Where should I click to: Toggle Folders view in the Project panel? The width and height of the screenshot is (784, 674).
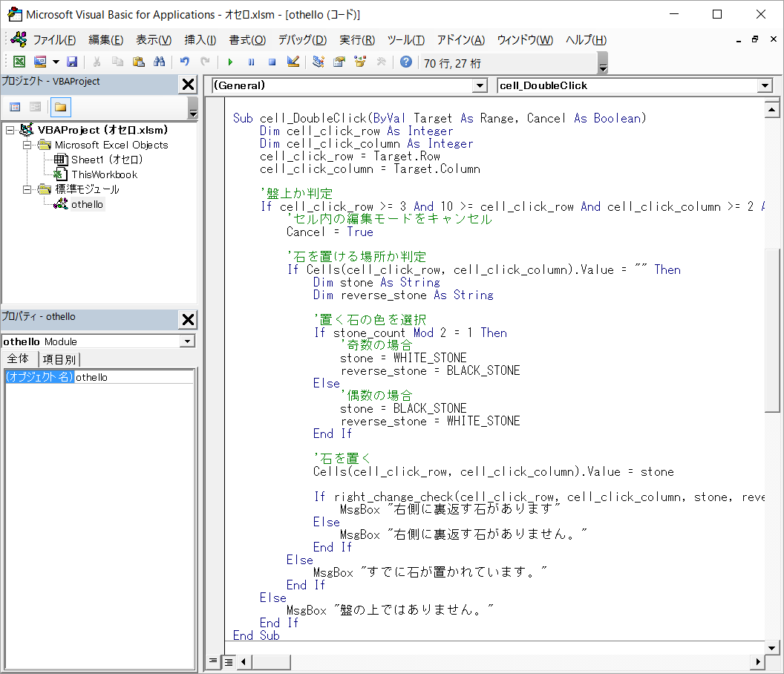coord(60,108)
